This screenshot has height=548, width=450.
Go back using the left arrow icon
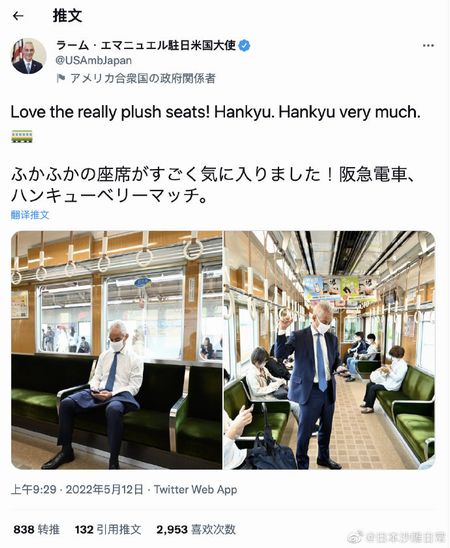click(x=18, y=16)
